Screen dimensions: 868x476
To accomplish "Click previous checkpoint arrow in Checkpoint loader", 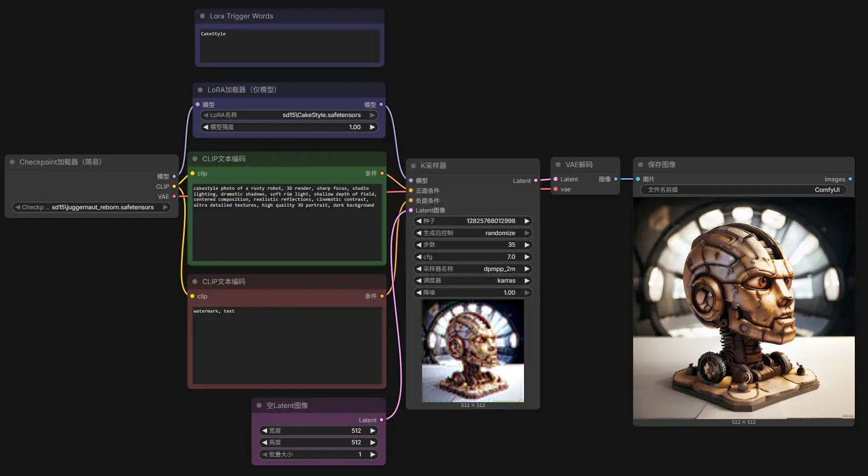I will point(17,207).
